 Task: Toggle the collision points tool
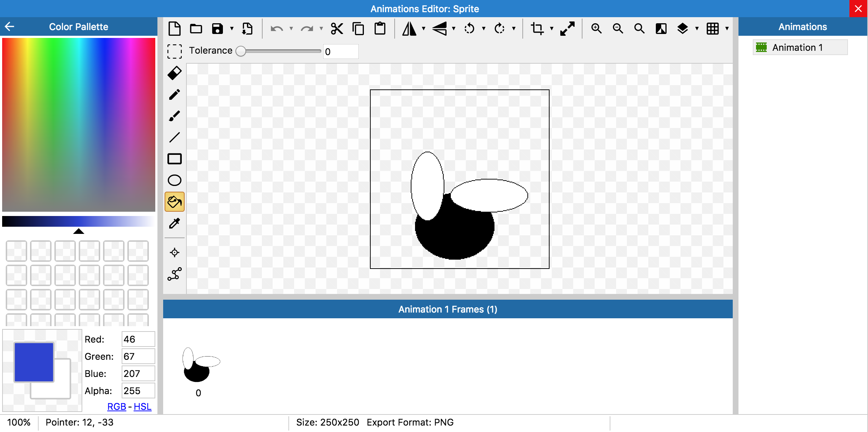[x=174, y=274]
